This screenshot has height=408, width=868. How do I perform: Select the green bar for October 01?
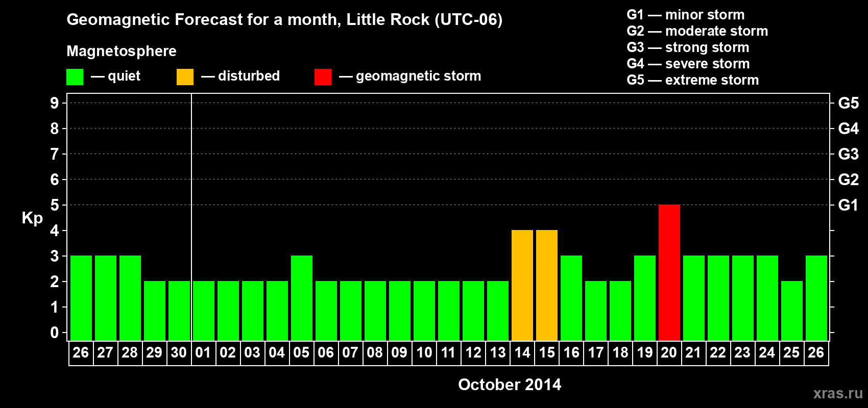(204, 311)
